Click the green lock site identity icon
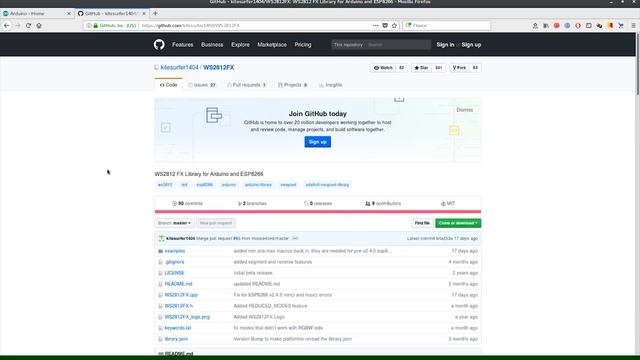The image size is (640, 360). [96, 25]
